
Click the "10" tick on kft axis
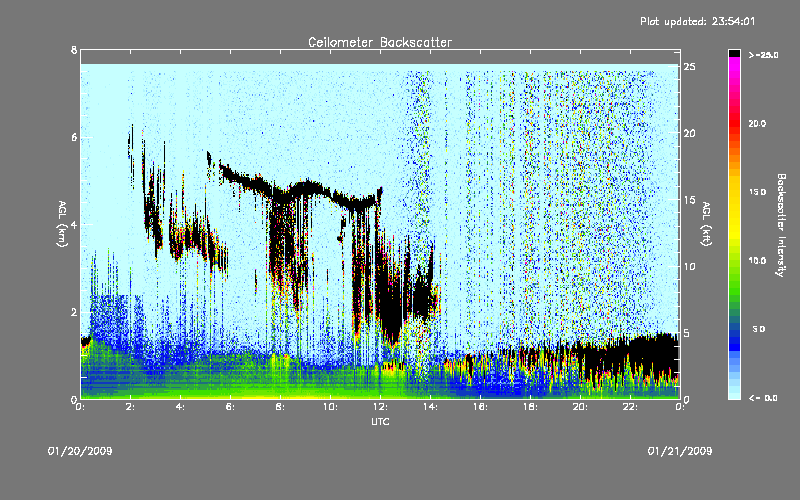coord(689,266)
